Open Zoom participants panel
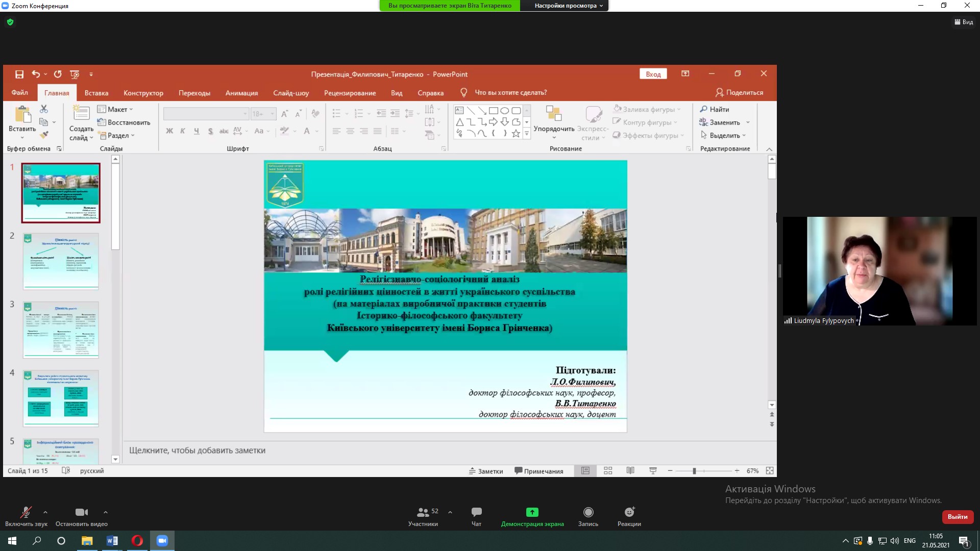 pos(423,512)
